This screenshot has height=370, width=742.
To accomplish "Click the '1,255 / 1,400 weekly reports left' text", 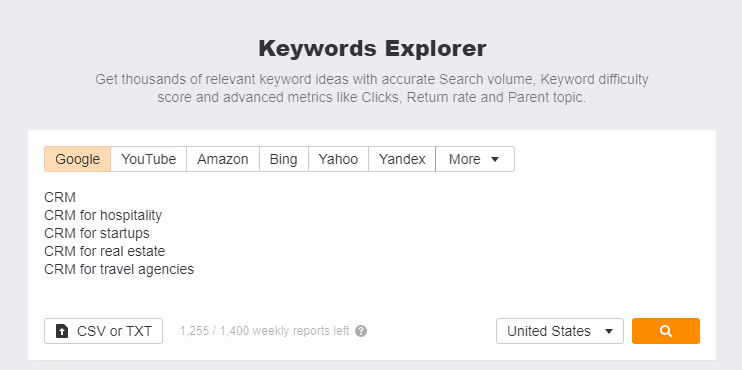I will 265,331.
